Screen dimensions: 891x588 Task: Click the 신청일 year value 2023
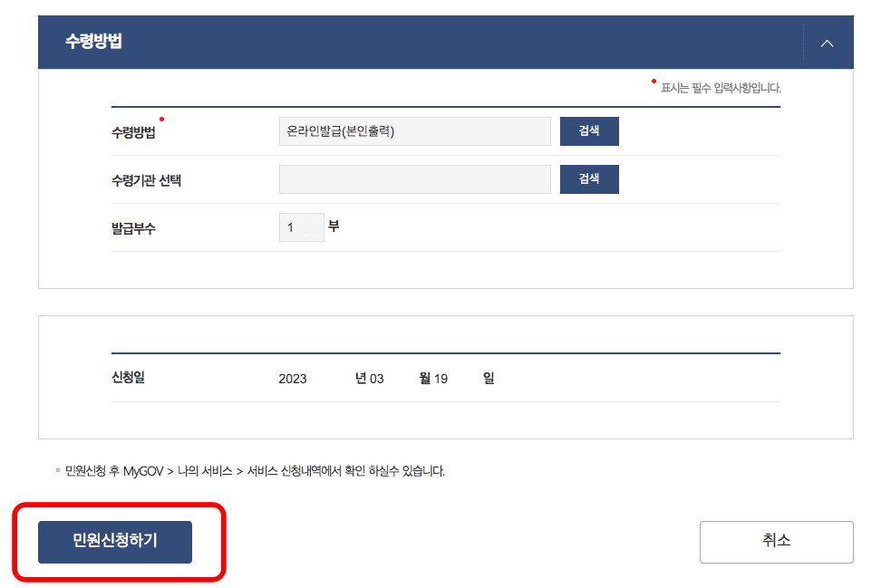click(293, 379)
